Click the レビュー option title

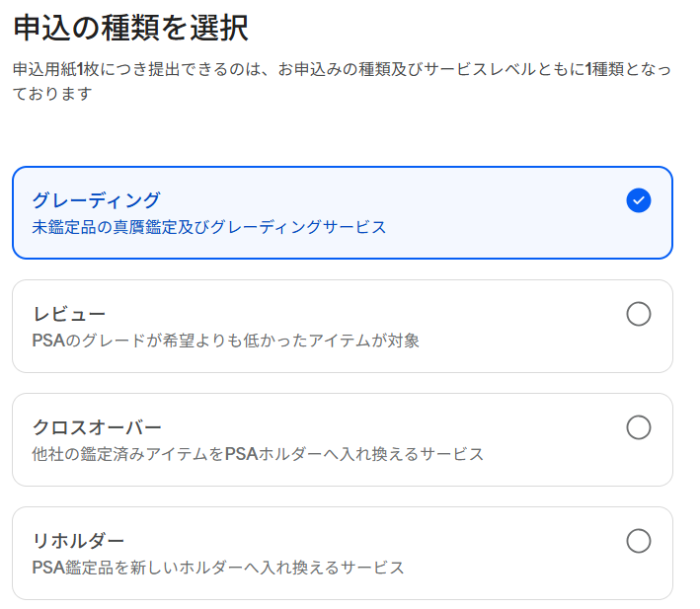pyautogui.click(x=68, y=314)
